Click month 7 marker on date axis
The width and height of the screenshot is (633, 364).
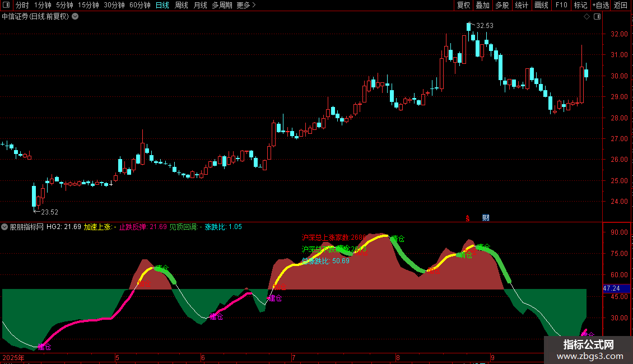(294, 357)
